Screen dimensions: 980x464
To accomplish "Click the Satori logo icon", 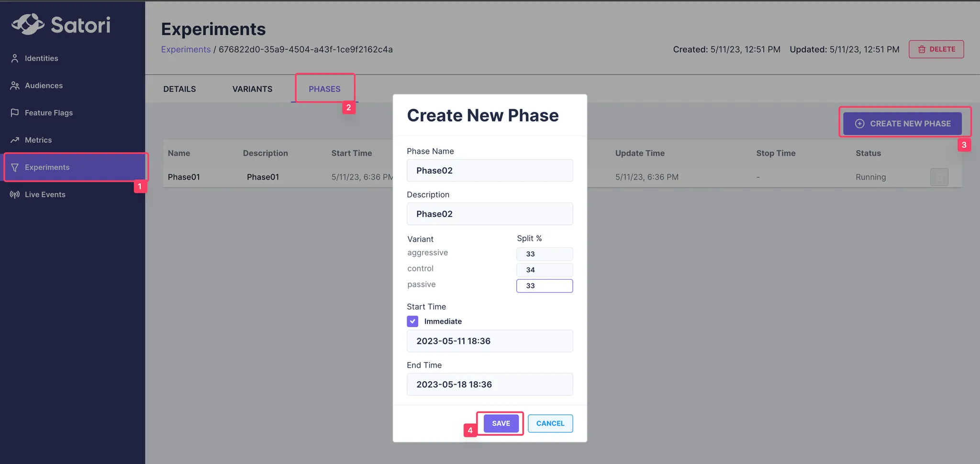I will click(28, 24).
